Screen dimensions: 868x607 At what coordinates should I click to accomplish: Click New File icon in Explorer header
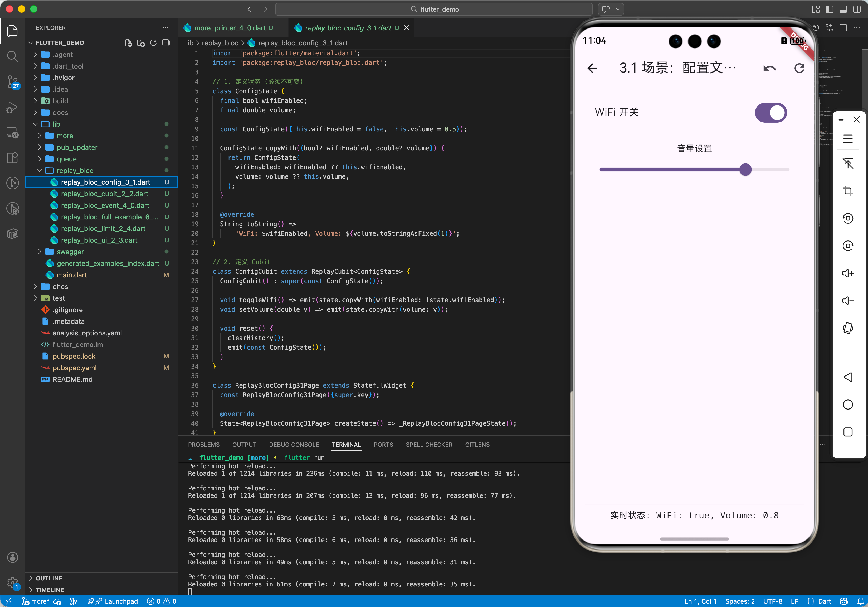[x=129, y=43]
